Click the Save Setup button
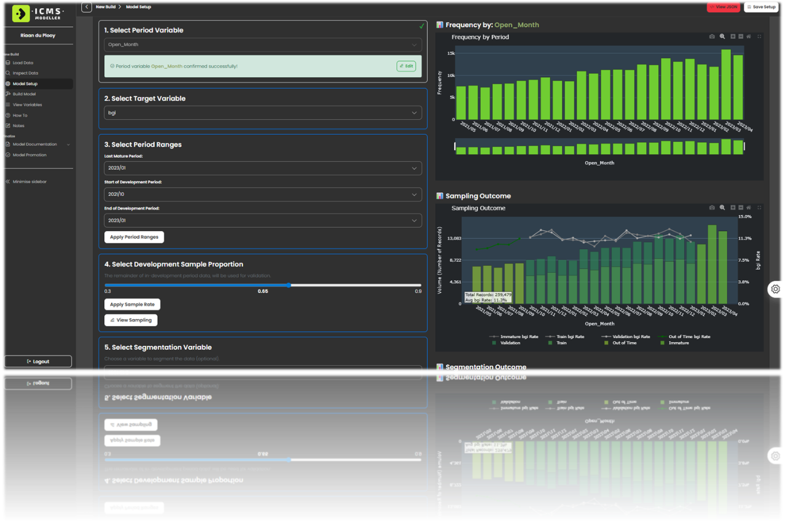Image resolution: width=785 pixels, height=532 pixels. (x=761, y=7)
